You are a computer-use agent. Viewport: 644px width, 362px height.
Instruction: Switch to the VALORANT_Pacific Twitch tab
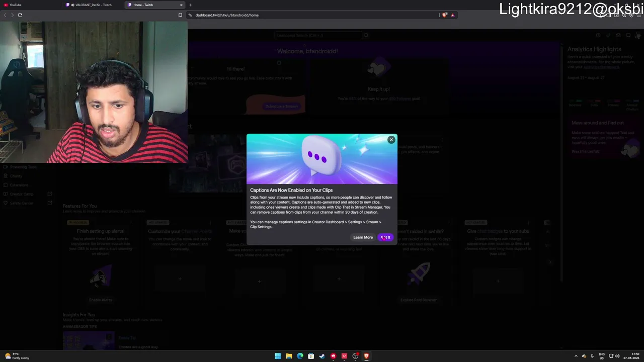[x=94, y=5]
